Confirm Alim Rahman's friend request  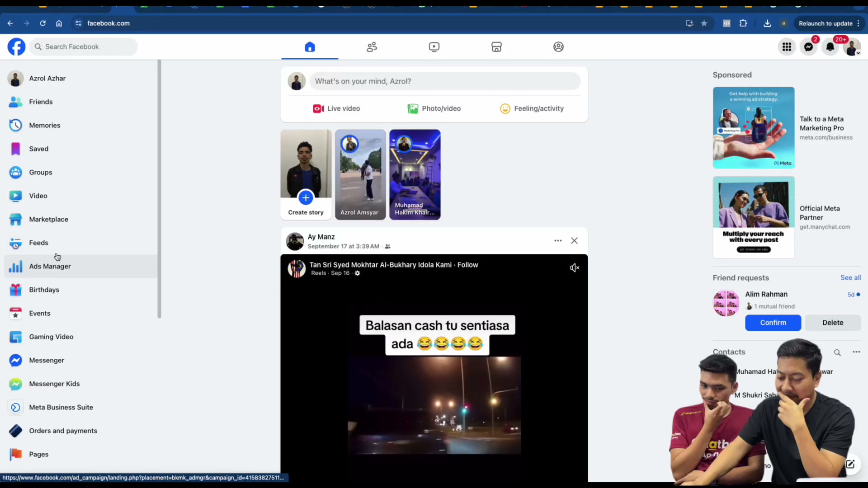pos(773,323)
